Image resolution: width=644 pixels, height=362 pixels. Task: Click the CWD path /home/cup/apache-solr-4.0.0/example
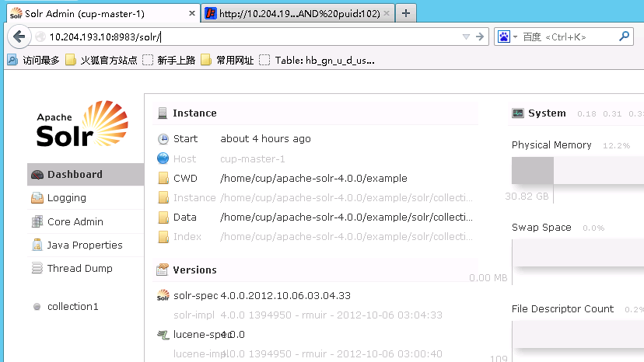click(x=313, y=178)
